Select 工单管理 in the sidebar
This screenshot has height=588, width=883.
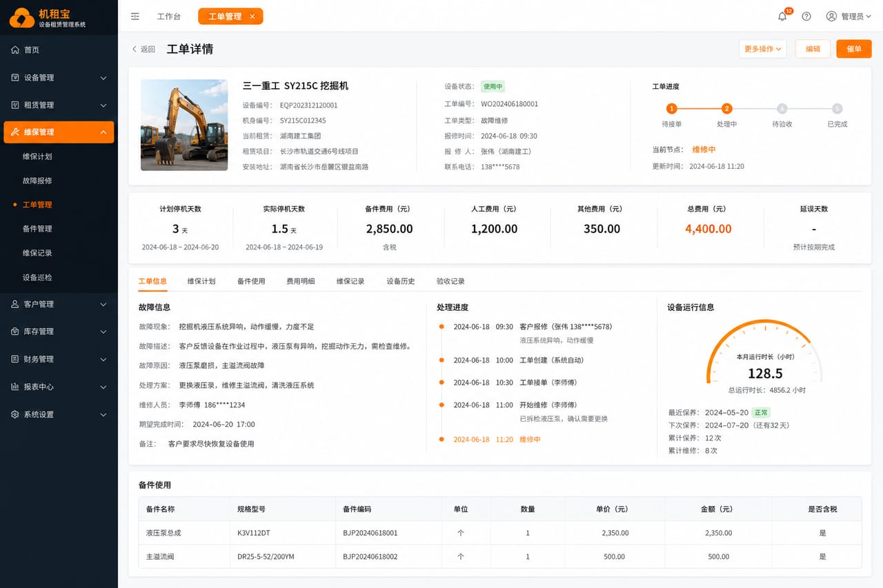37,205
